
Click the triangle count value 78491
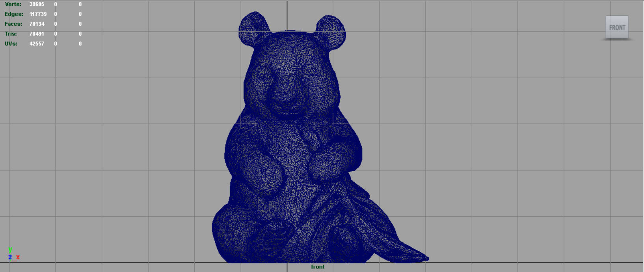click(37, 34)
